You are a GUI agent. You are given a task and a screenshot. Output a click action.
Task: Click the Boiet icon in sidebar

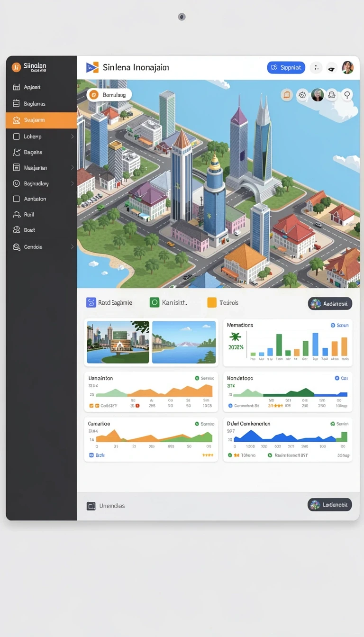pyautogui.click(x=16, y=230)
